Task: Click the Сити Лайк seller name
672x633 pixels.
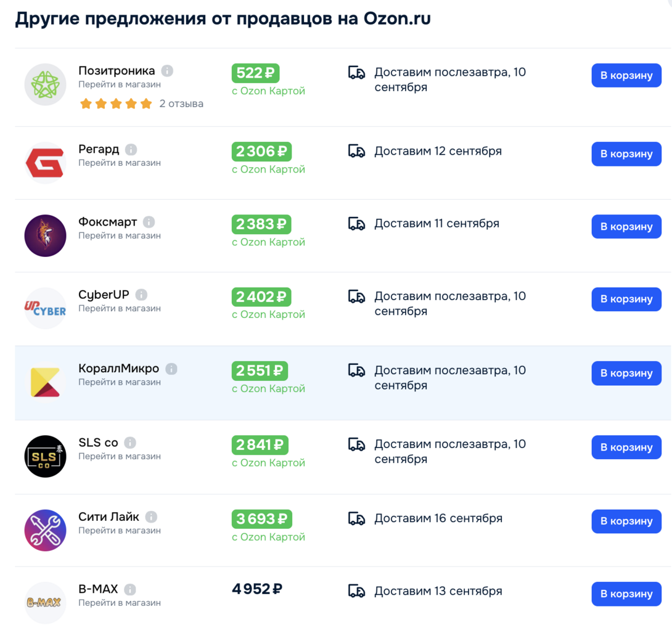Action: (x=109, y=517)
